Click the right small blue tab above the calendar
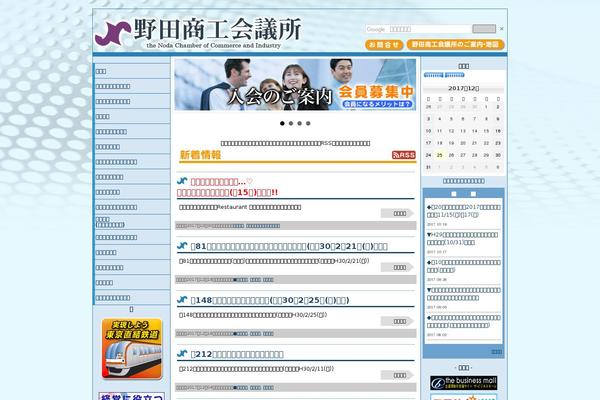600x400 pixels. [455, 75]
